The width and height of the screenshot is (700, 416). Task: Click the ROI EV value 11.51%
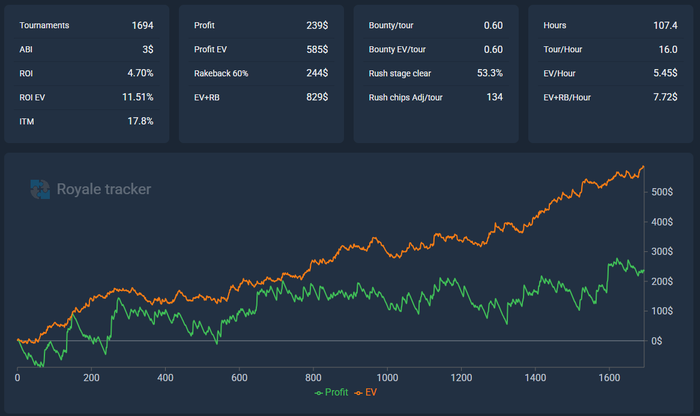tap(136, 97)
